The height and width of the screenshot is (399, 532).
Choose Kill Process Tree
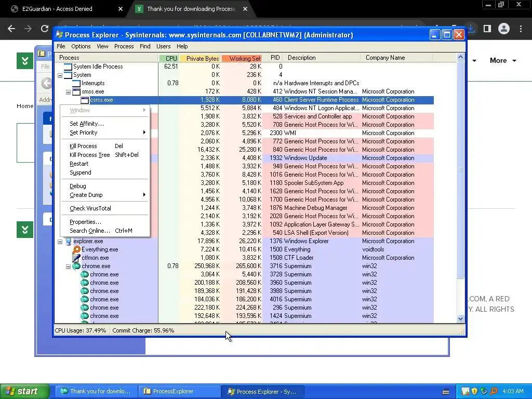click(105, 155)
